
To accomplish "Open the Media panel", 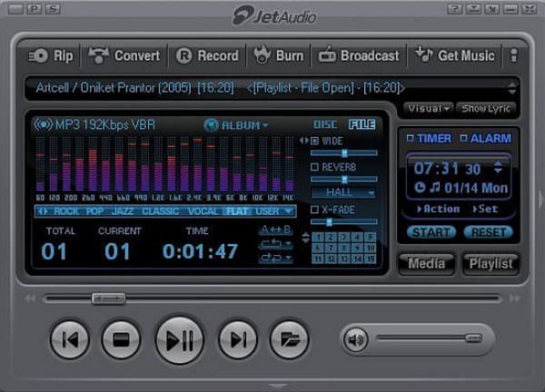I will pos(427,263).
